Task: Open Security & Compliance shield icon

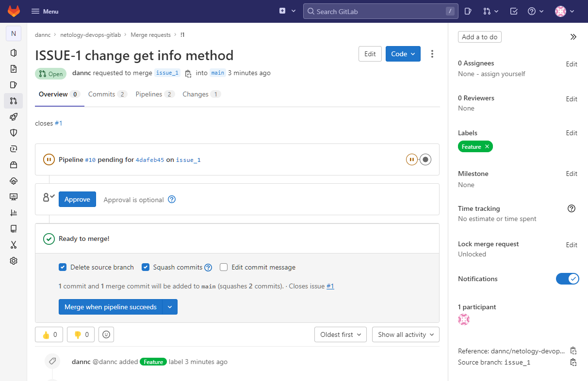Action: [x=14, y=133]
